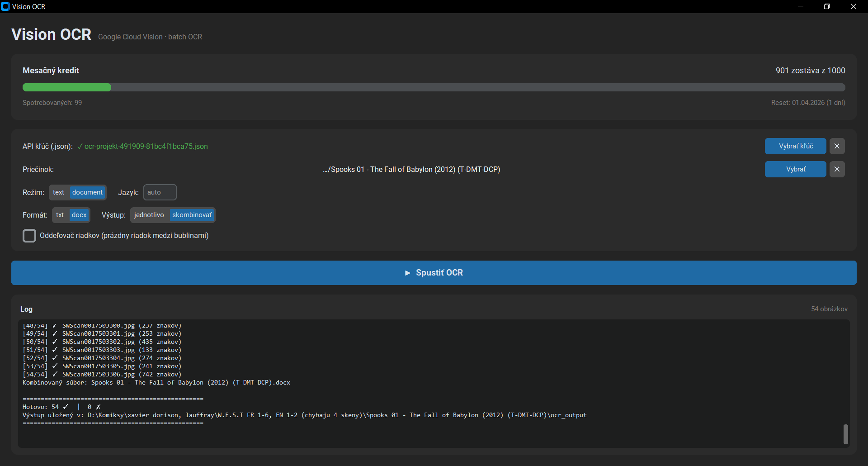The image size is (868, 466).
Task: Click the Jazyk auto language field
Action: click(x=160, y=192)
